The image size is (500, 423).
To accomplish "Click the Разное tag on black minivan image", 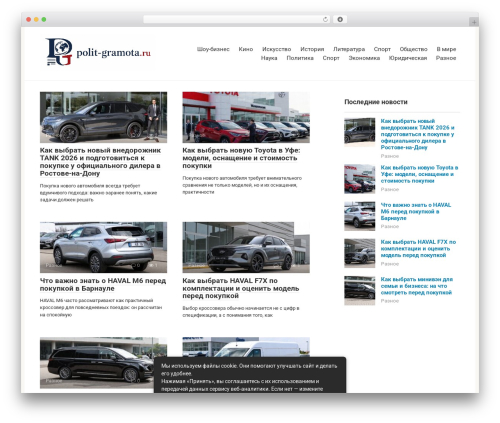I will click(53, 381).
